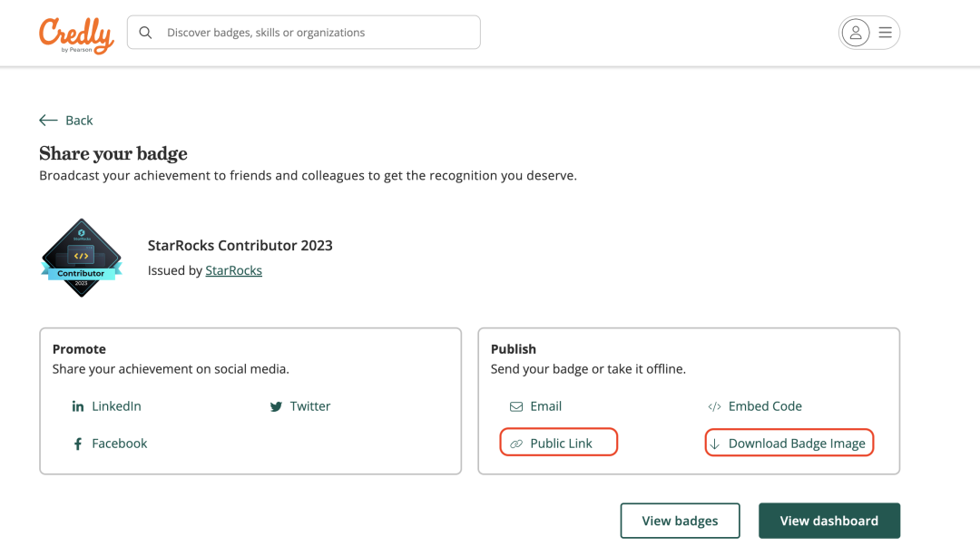Click the Public Link chain icon
The image size is (980, 556).
(x=516, y=444)
